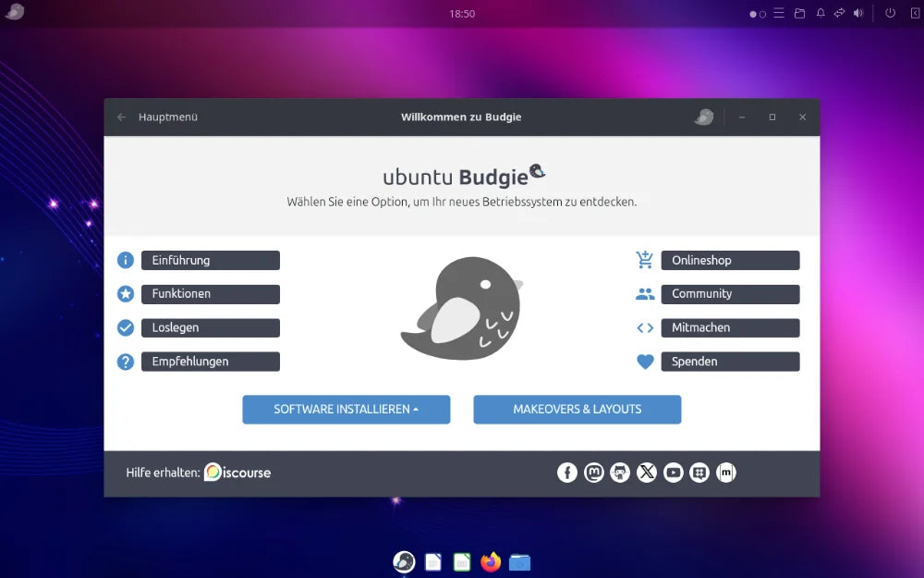Switch to the second workspace dot
The height and width of the screenshot is (578, 924).
tap(762, 14)
